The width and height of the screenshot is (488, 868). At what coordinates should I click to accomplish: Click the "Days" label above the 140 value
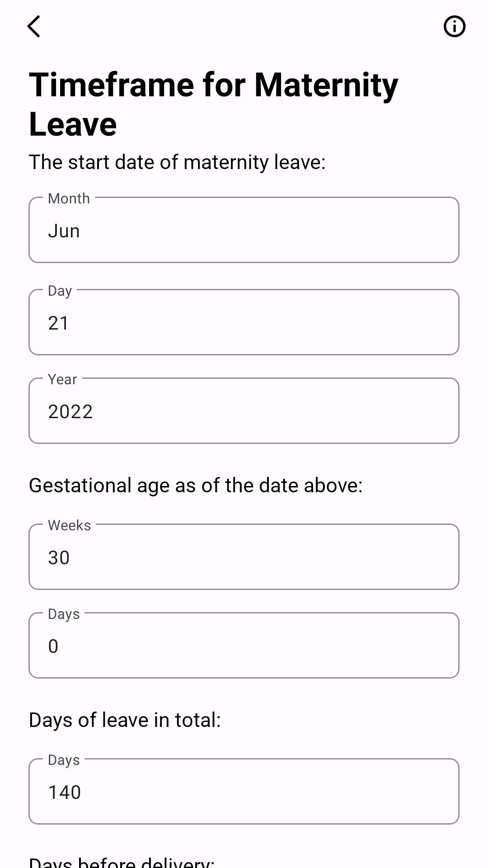tap(64, 760)
